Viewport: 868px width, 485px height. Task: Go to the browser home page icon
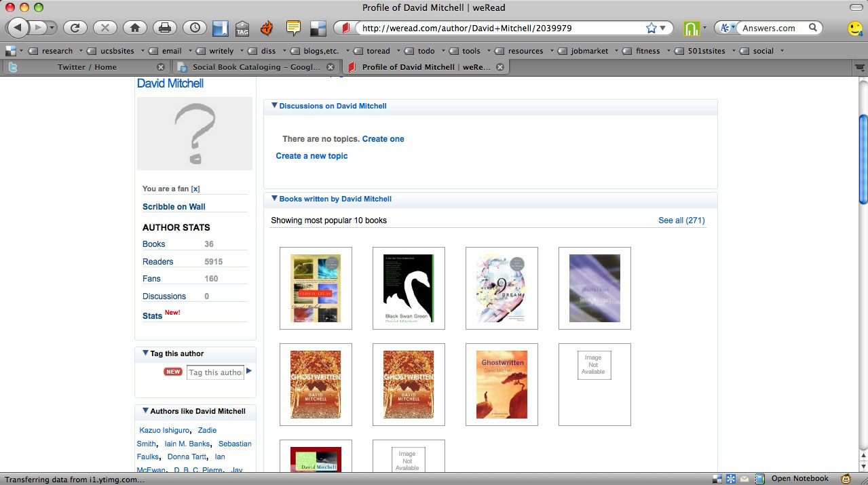[135, 28]
